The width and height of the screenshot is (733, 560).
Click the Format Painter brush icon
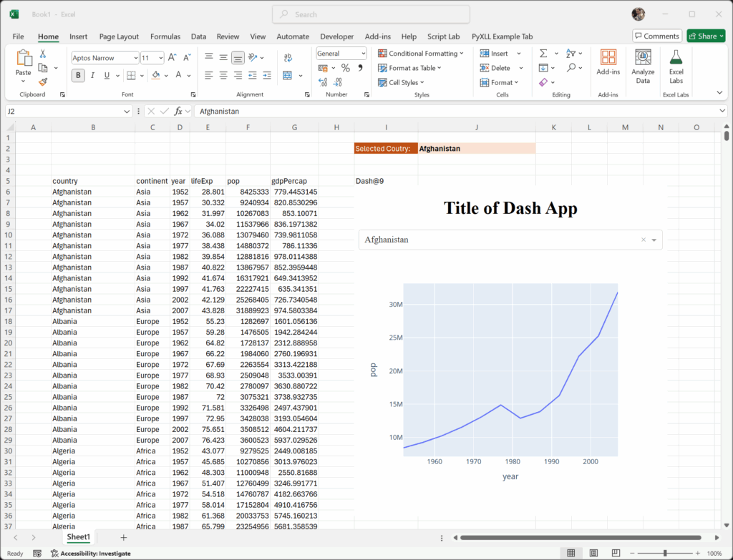pos(43,82)
